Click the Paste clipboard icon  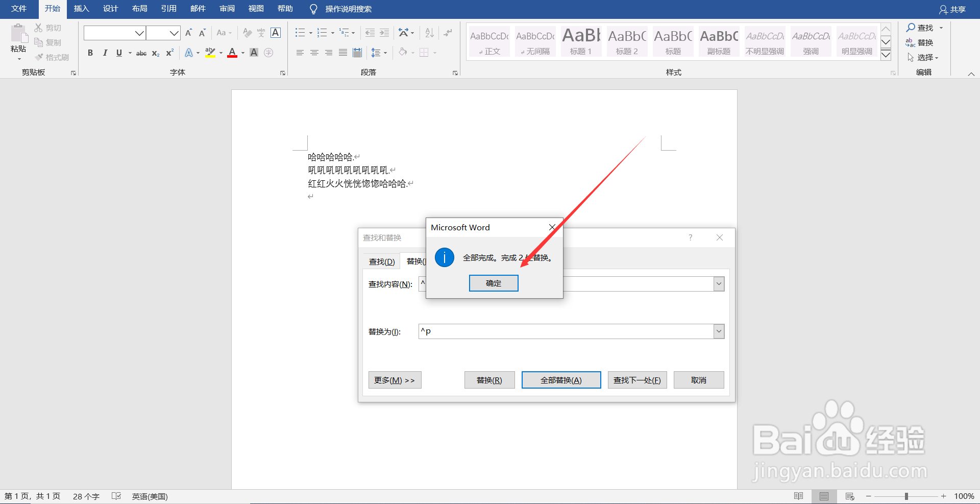pos(19,33)
